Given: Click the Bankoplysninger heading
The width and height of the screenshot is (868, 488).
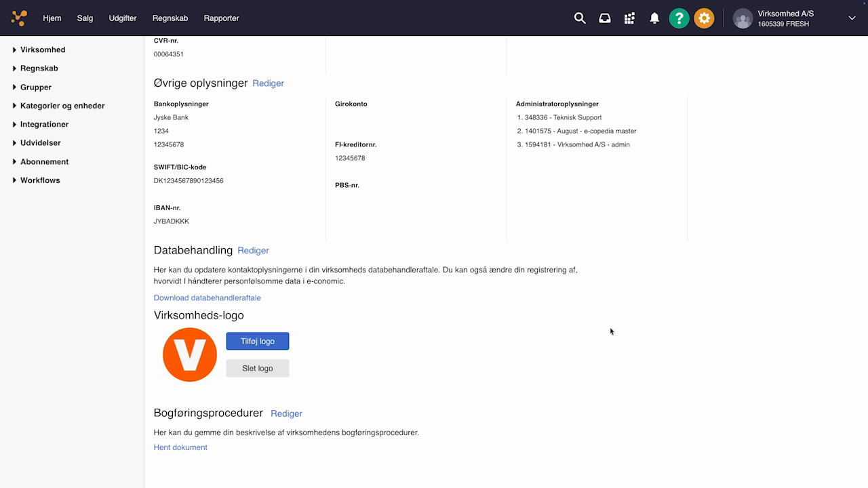Looking at the screenshot, I should click(181, 104).
